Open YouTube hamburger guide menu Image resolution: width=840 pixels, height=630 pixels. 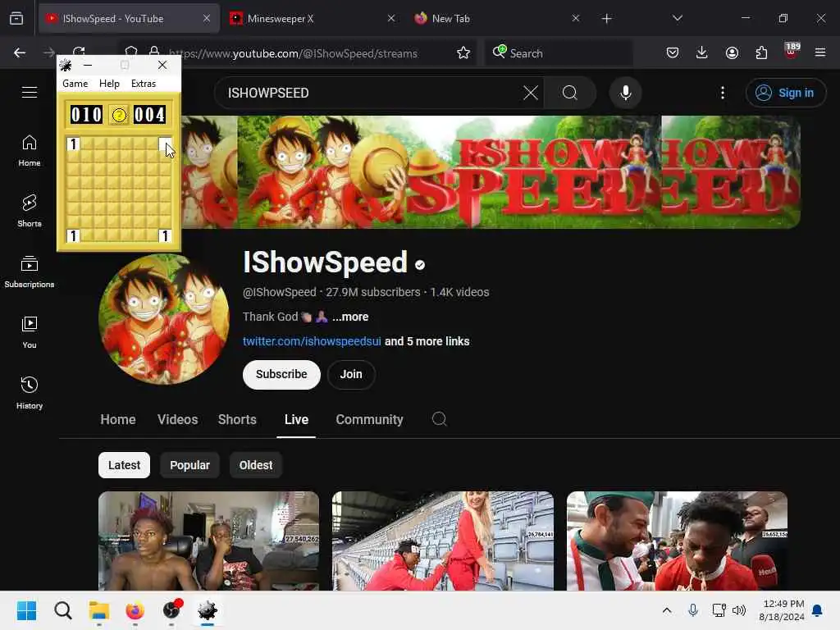click(x=30, y=92)
